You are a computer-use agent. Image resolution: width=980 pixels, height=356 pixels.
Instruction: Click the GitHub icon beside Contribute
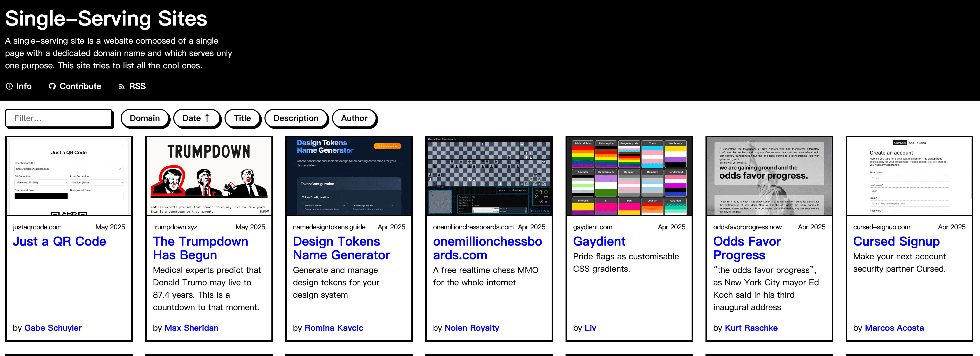(x=52, y=86)
